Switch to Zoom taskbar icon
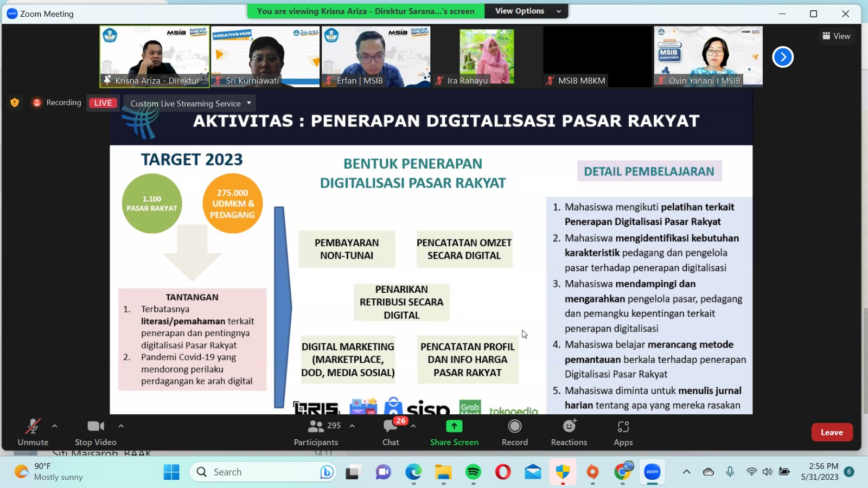 click(x=652, y=472)
